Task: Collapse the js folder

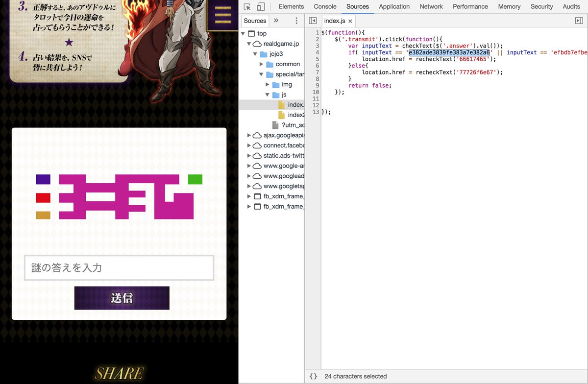Action: click(268, 95)
